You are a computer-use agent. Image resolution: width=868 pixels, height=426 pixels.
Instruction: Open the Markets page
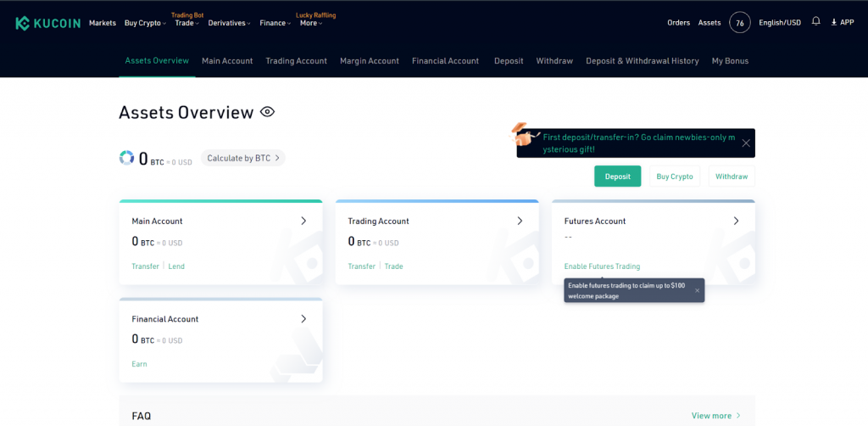point(103,23)
